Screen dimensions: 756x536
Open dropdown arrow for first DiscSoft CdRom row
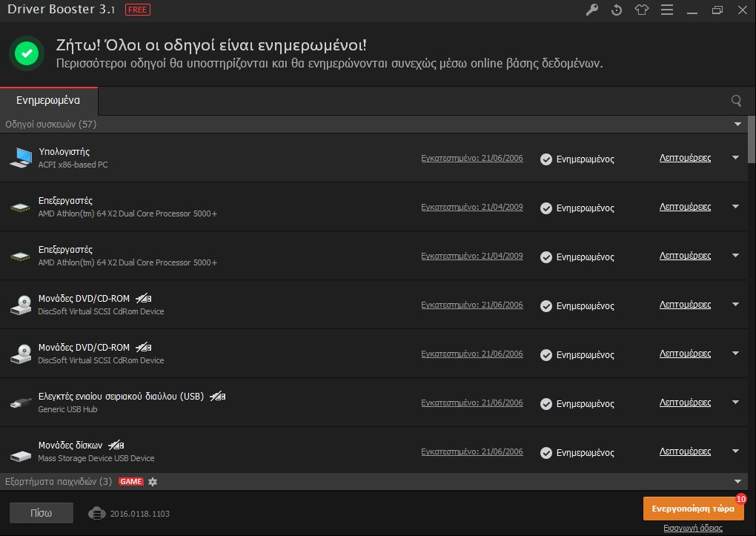point(735,305)
